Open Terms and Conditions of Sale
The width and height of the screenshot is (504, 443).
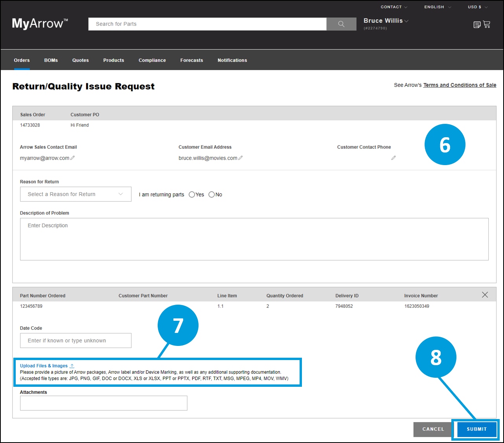(460, 85)
